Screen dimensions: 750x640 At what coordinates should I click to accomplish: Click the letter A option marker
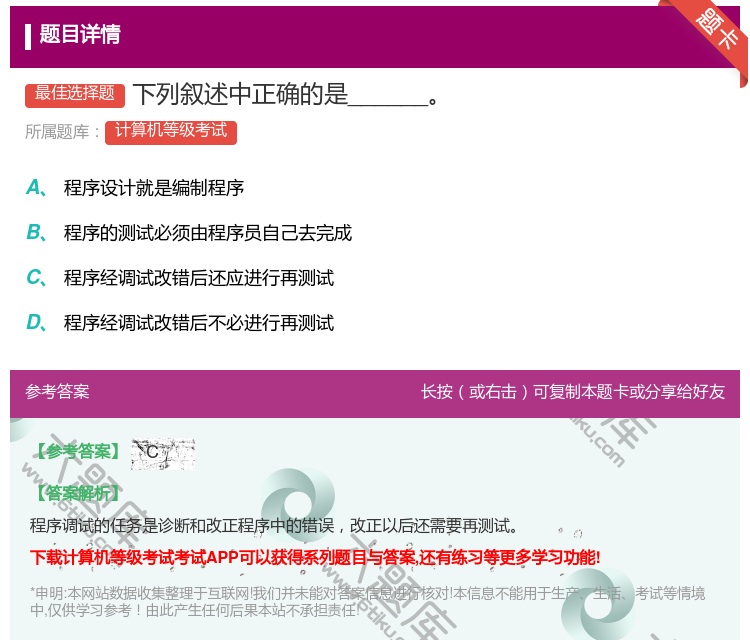(x=36, y=188)
